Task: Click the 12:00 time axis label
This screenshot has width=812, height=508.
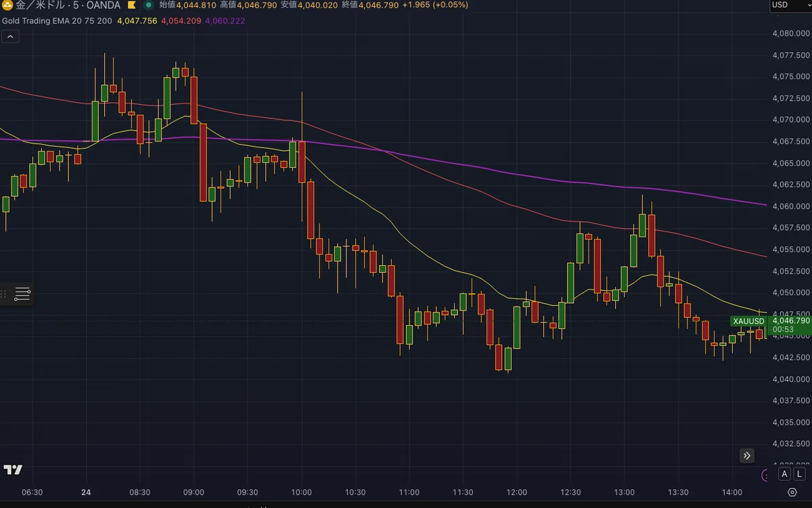Action: (517, 492)
